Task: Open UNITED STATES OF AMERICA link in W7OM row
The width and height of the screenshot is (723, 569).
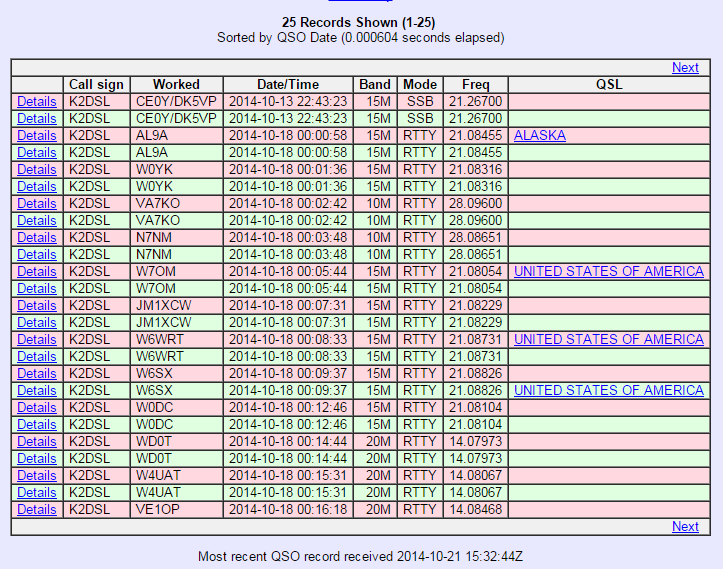Action: coord(609,272)
